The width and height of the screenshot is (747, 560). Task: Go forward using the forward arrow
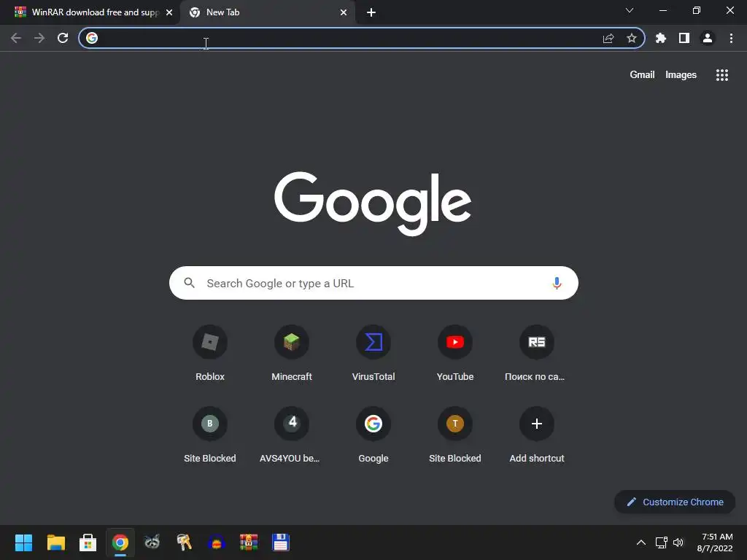click(39, 38)
